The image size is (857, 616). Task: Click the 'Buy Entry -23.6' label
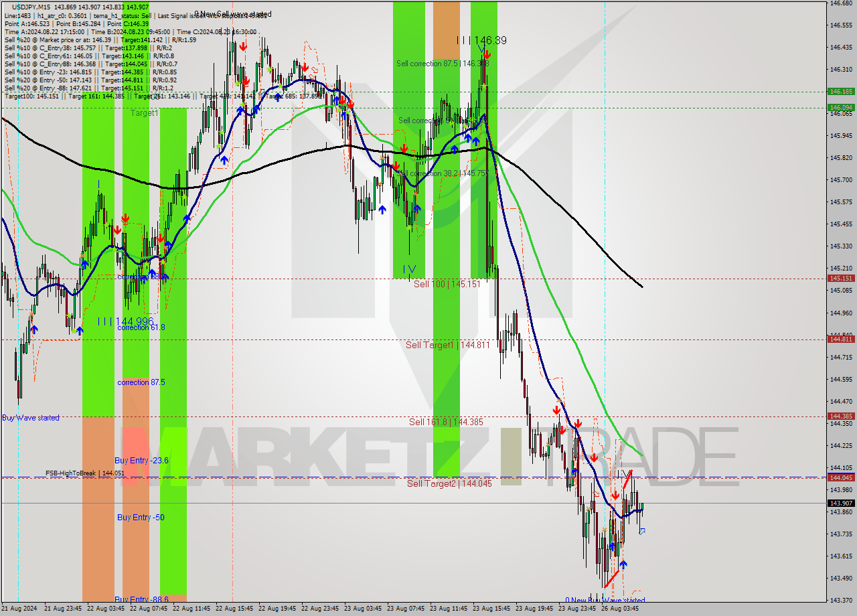tap(141, 461)
